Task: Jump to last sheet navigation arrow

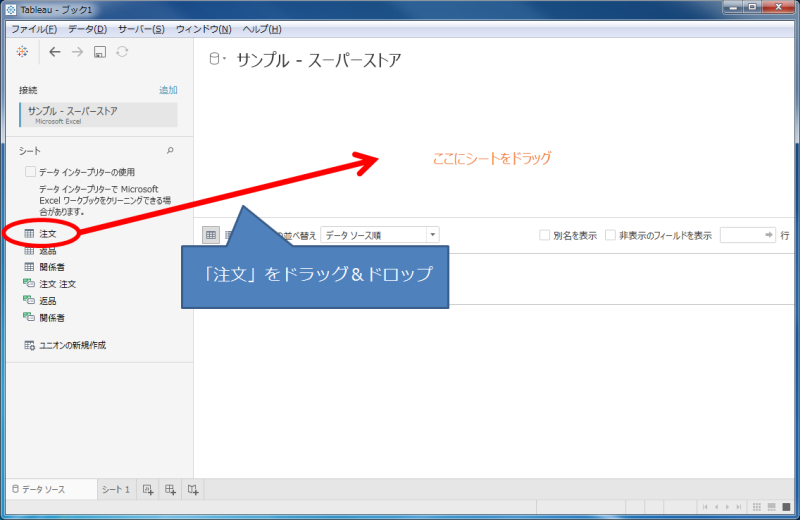Action: (x=739, y=507)
